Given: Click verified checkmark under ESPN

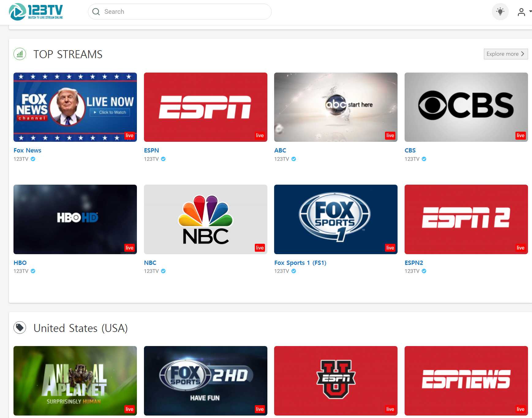Looking at the screenshot, I should (163, 159).
